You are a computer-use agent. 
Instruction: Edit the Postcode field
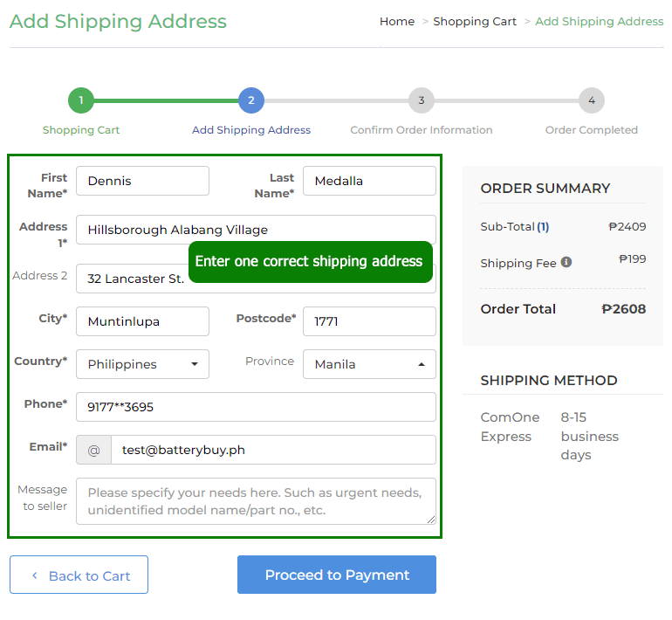369,321
